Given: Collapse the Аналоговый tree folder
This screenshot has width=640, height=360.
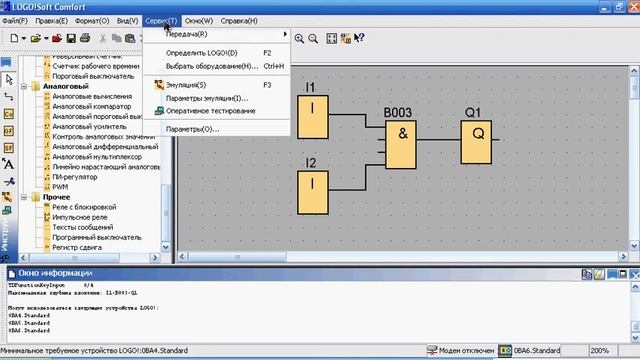Looking at the screenshot, I should coord(24,86).
